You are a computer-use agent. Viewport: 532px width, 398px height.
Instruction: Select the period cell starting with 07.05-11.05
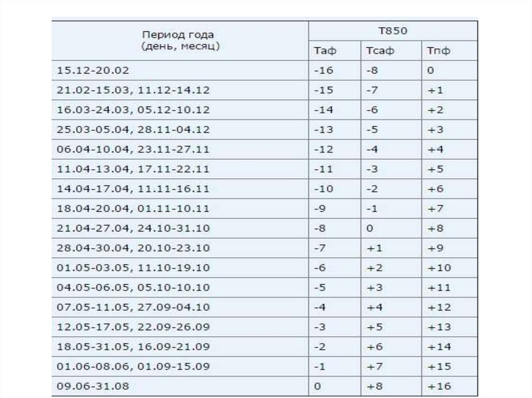(x=133, y=307)
